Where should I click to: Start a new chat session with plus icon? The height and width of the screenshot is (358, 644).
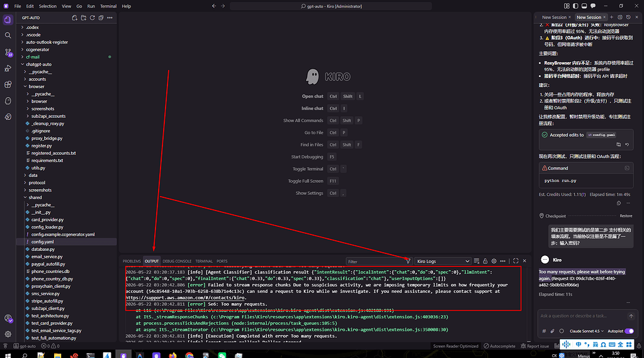point(611,17)
